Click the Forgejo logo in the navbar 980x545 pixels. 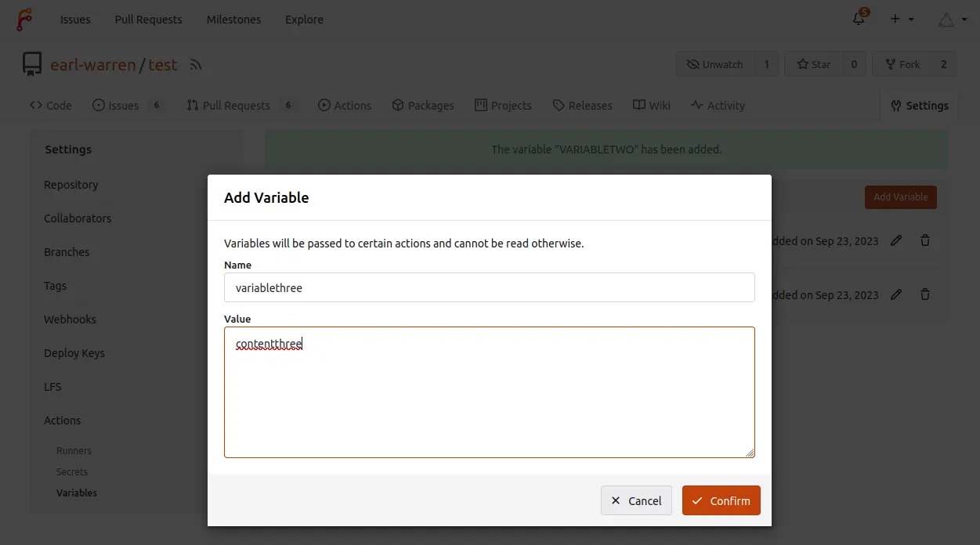tap(25, 19)
